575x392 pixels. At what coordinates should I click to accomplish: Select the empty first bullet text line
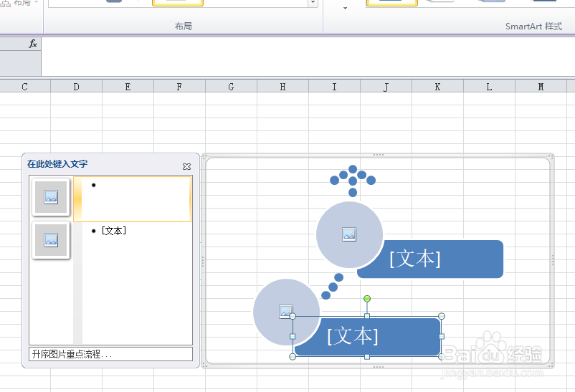click(x=133, y=199)
